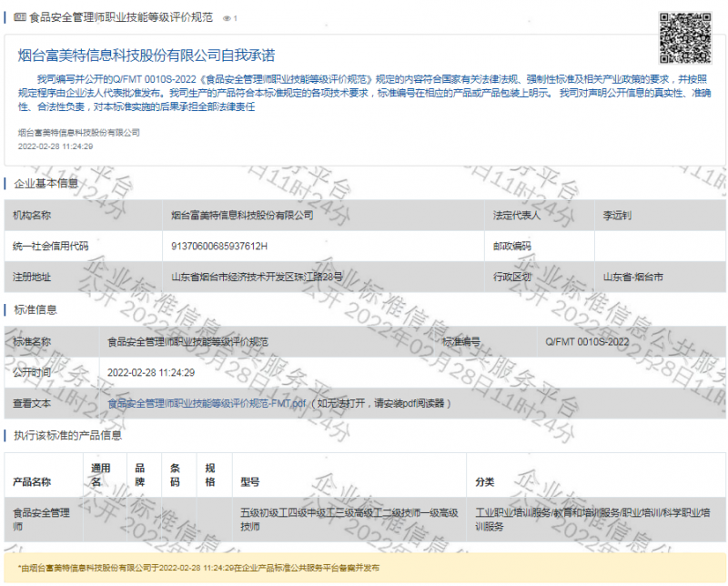Viewport: 728px width, 586px height.
Task: Select the address 山东省烟台市经济技术开发区珠江路28号
Action: [x=257, y=277]
